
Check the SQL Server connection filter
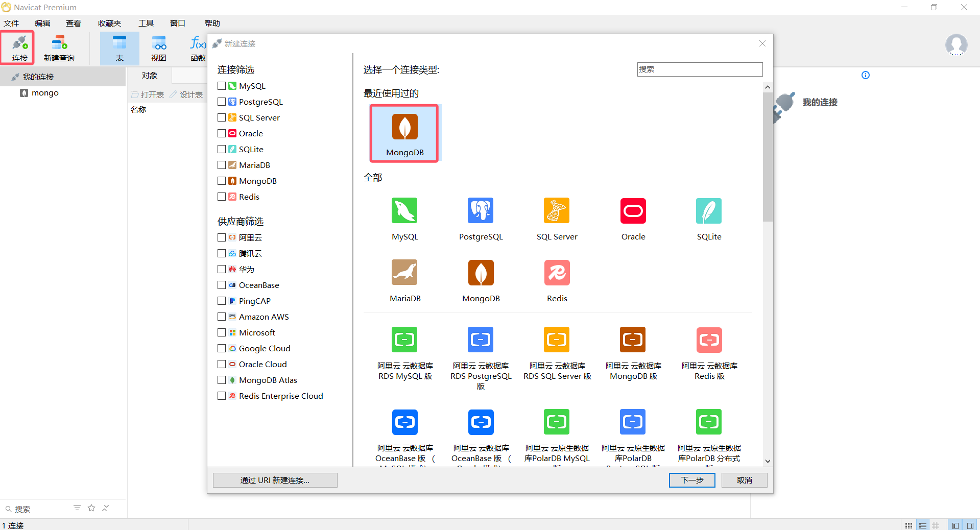222,117
